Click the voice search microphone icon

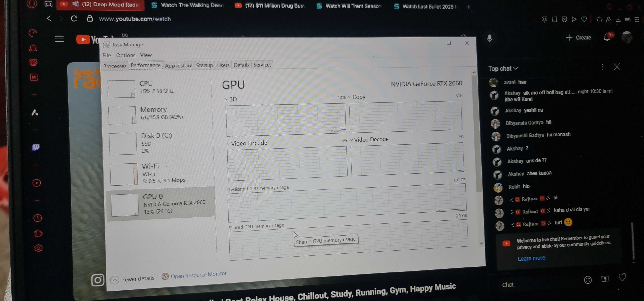[489, 38]
